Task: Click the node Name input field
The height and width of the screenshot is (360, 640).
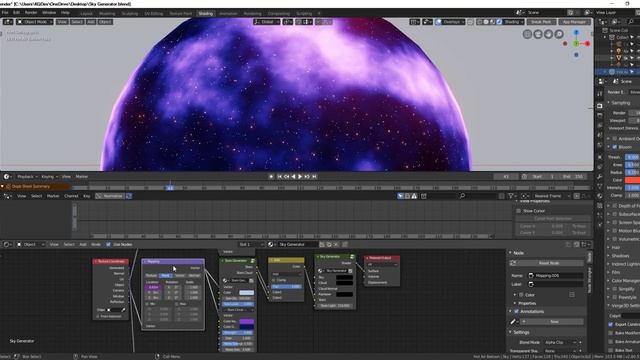Action: [556, 276]
